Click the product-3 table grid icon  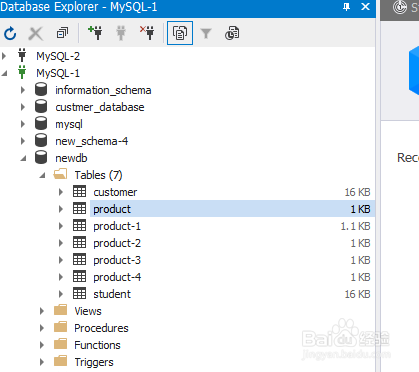point(79,260)
